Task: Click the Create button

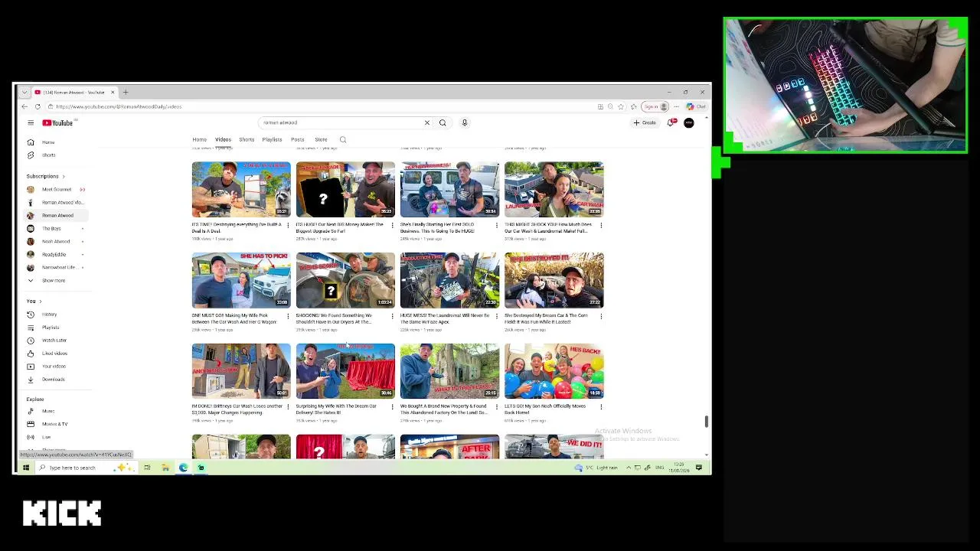Action: point(645,122)
